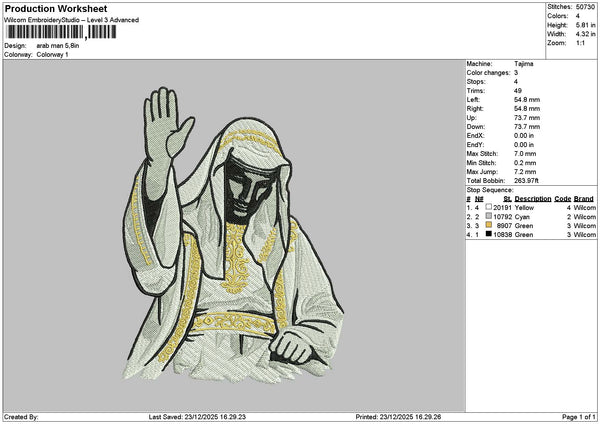Click the 'Down:' label
600x424 pixels.
(x=475, y=127)
